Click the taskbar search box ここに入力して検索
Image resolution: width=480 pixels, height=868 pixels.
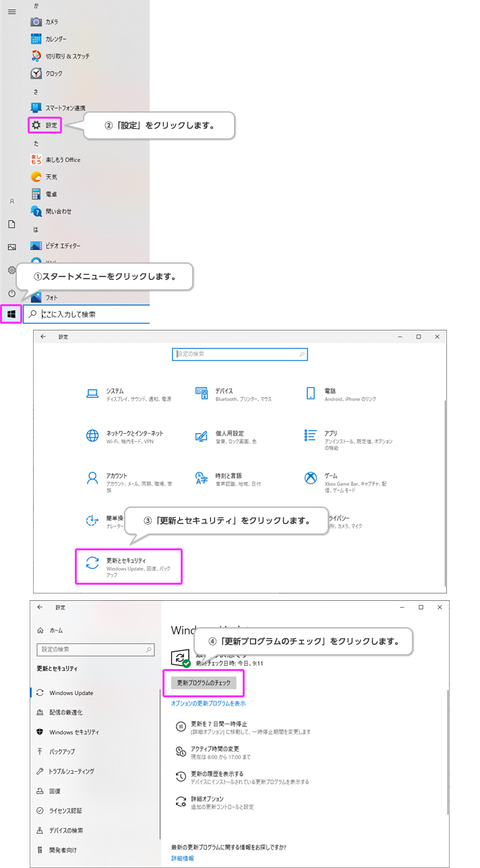(88, 314)
